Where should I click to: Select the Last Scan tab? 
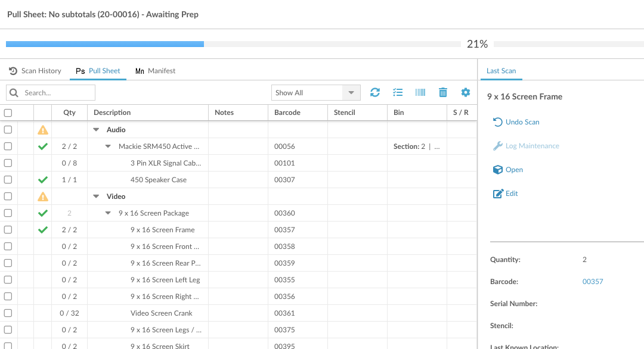[x=501, y=71]
